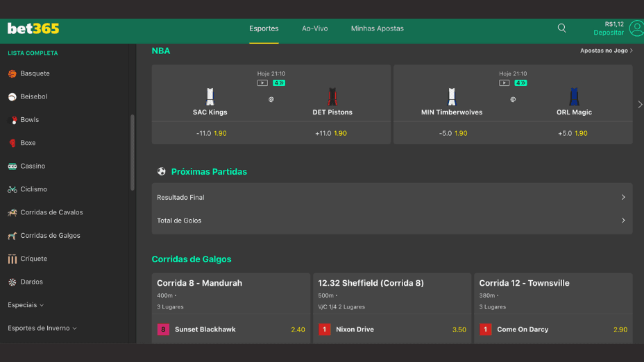Click the Bowls sport icon

(x=12, y=120)
